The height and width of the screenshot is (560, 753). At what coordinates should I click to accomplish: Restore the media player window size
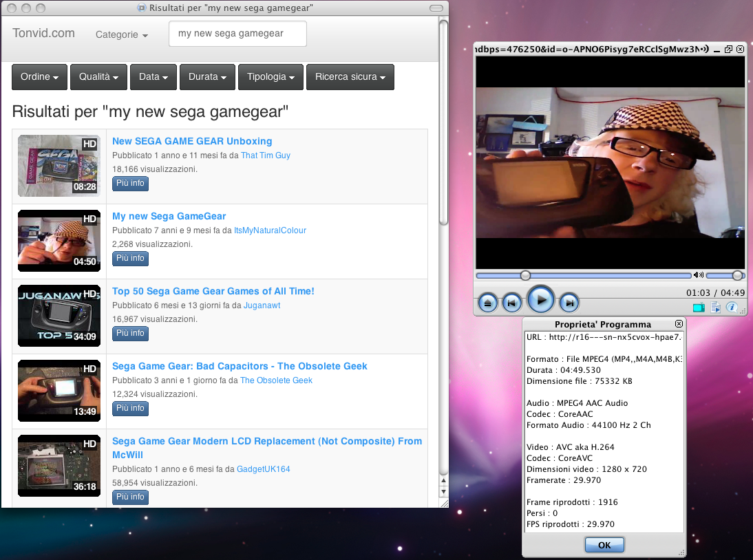click(x=728, y=49)
